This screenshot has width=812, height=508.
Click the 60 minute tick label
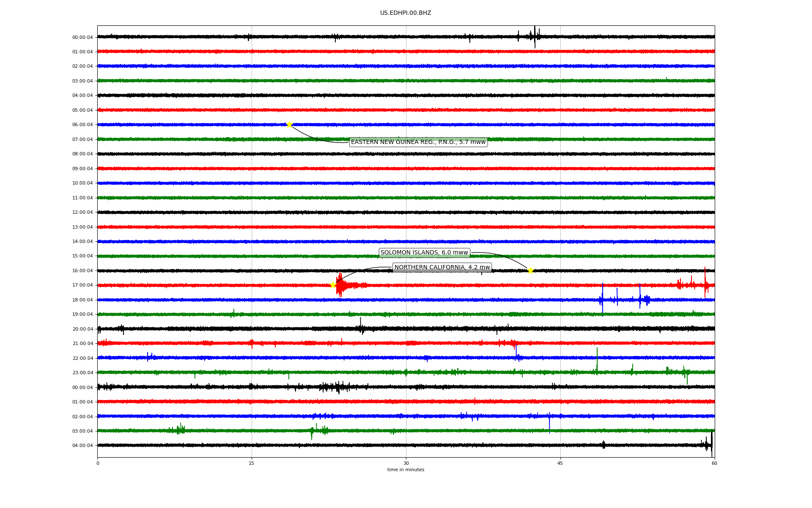click(x=714, y=463)
